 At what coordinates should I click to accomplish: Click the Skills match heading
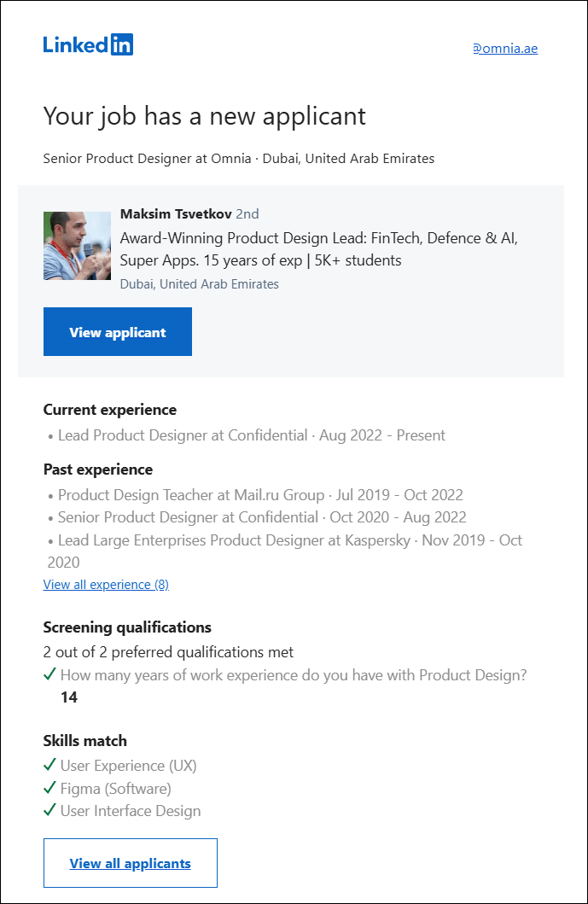coord(84,741)
